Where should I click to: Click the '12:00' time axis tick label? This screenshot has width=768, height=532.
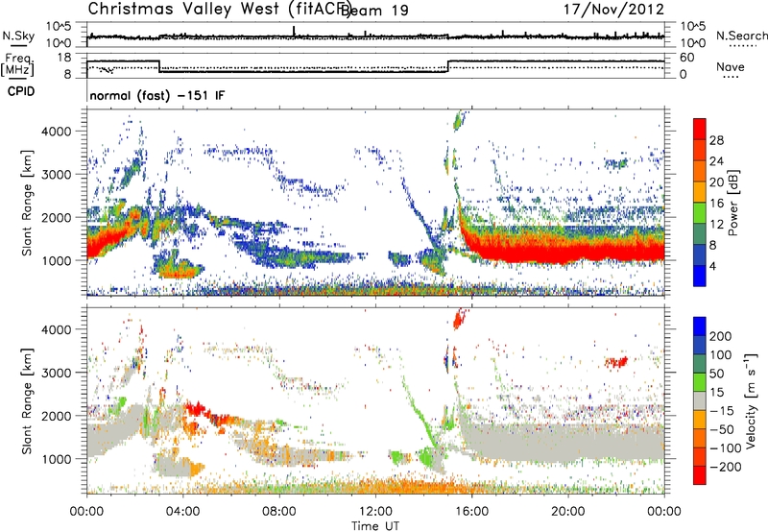point(375,512)
